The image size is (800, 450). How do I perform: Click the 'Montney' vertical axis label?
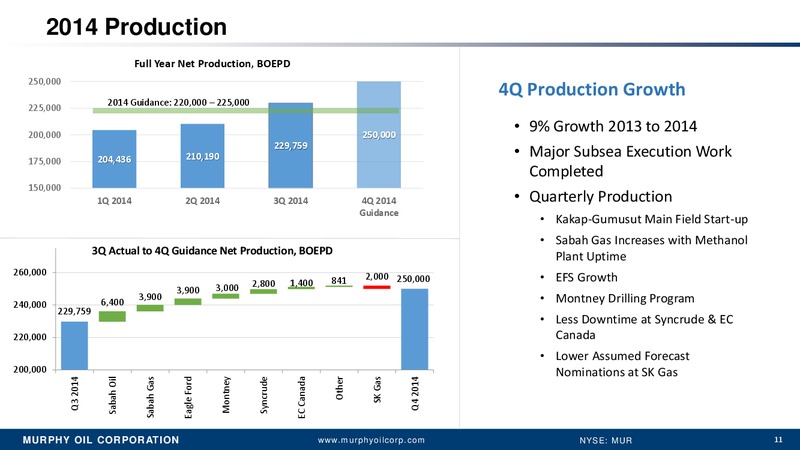[226, 395]
